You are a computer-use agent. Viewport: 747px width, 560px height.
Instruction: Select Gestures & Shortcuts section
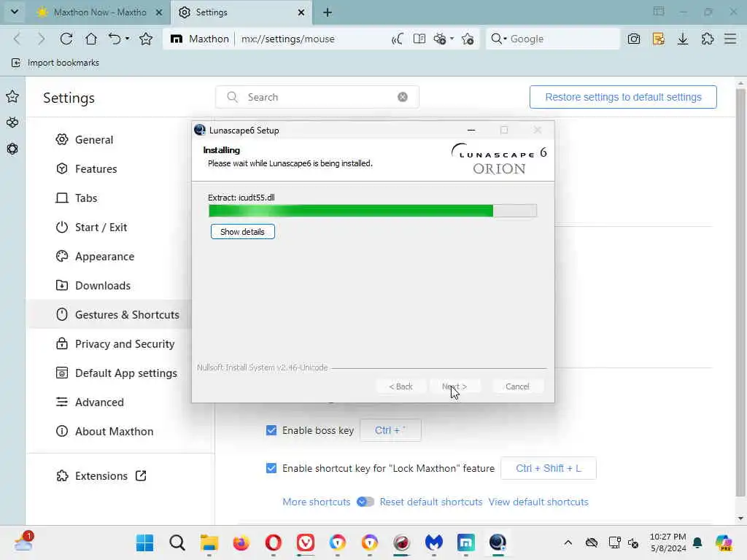point(117,315)
